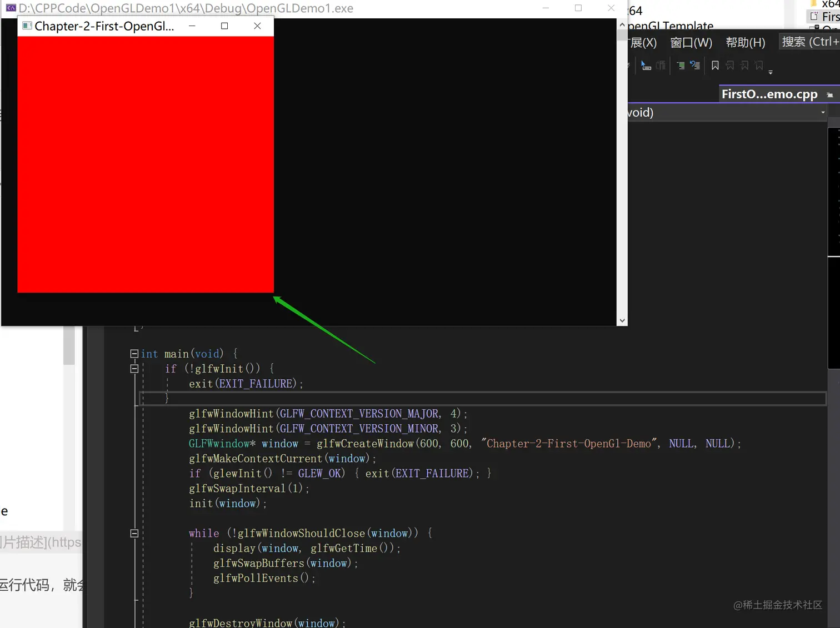Image resolution: width=840 pixels, height=628 pixels.
Task: Click the greyed-out lines icon in toolbar
Action: click(661, 66)
